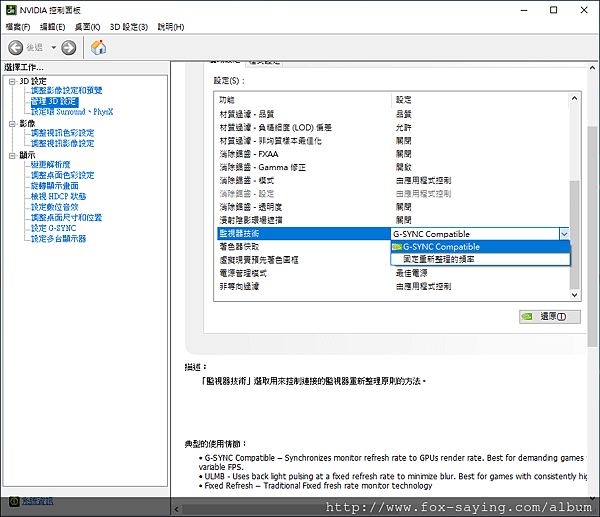Choose G-SYNC Compatible in dropdown list
The width and height of the screenshot is (600, 517).
coord(480,247)
